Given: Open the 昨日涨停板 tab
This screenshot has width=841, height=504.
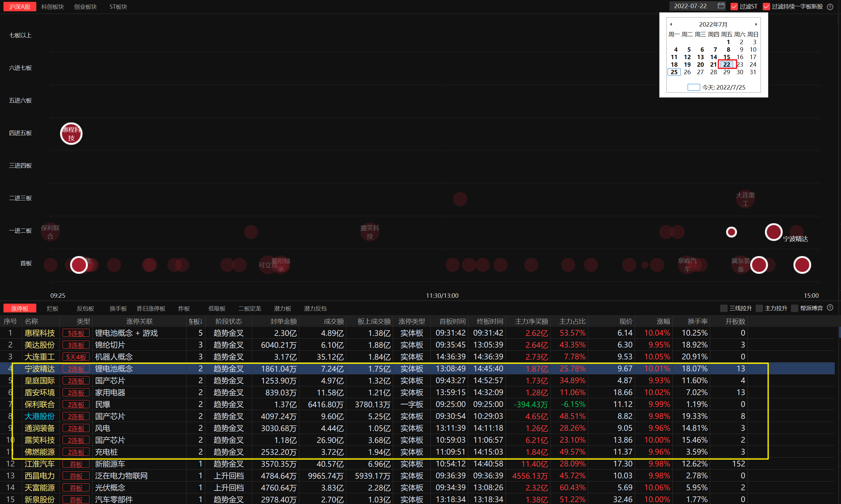Looking at the screenshot, I should [x=151, y=308].
